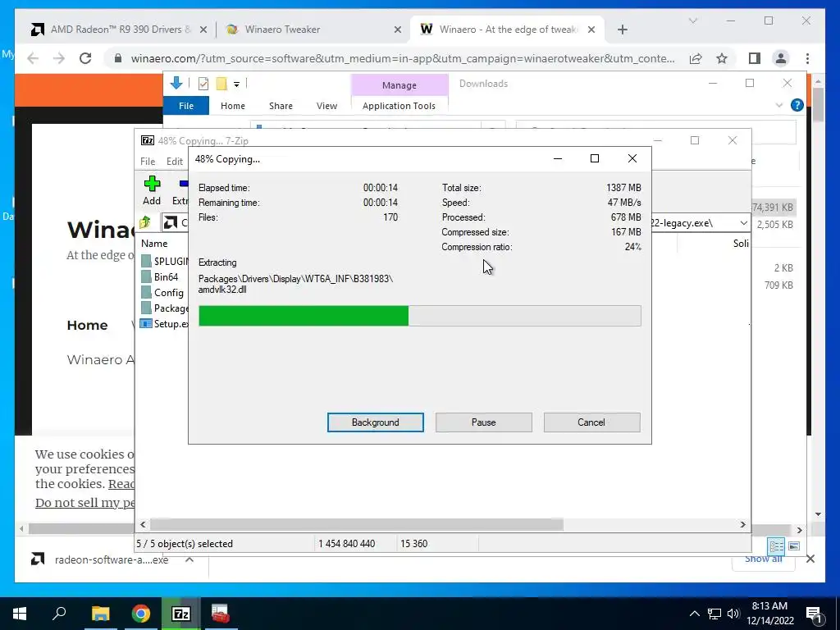Close the Chrome downloads bar
840x630 pixels.
click(810, 559)
